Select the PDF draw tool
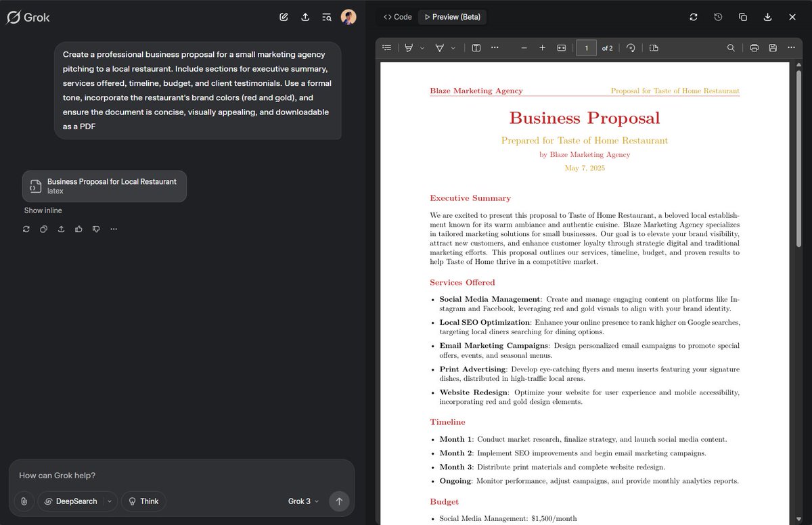This screenshot has width=812, height=525. click(440, 47)
